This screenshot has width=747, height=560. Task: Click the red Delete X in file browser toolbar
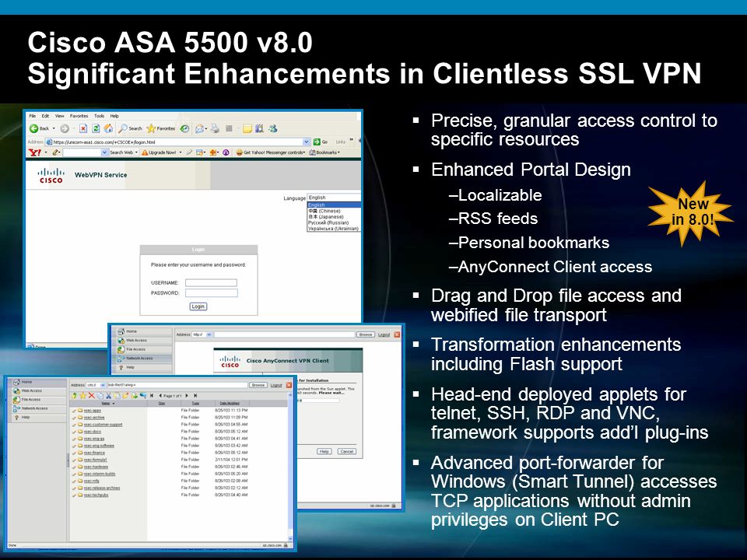tap(92, 396)
